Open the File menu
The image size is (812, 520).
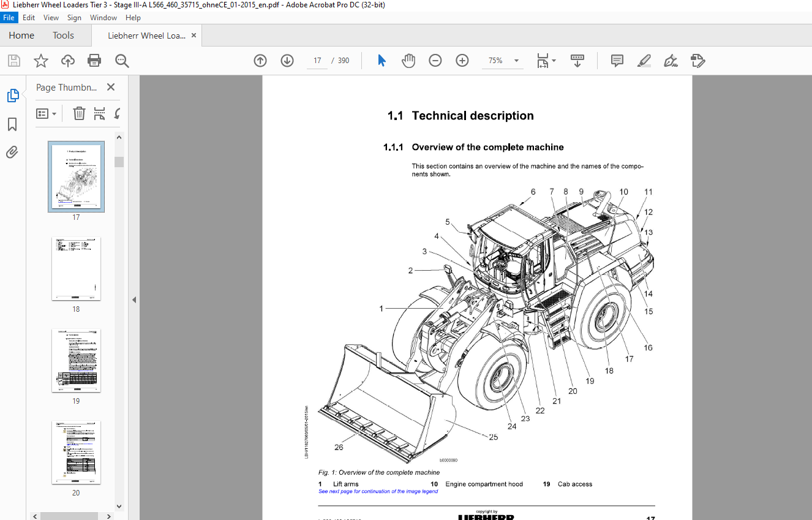9,18
